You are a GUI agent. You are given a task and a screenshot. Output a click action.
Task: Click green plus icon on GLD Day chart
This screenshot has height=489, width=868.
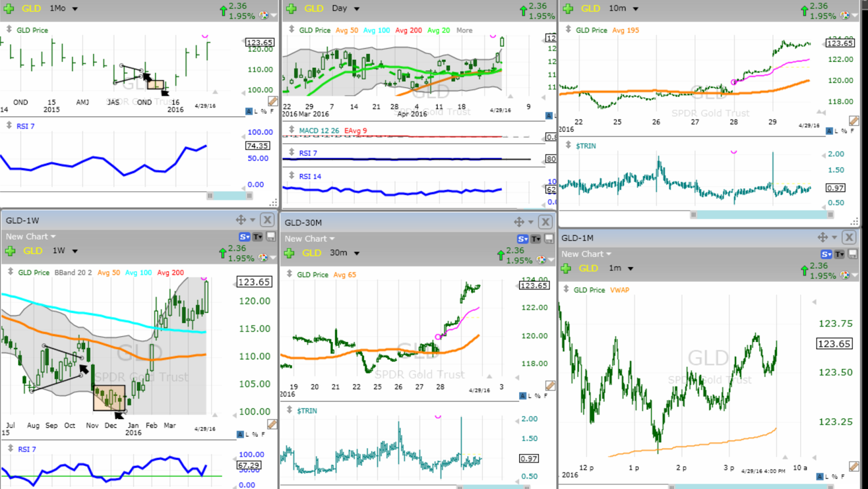[x=291, y=9]
